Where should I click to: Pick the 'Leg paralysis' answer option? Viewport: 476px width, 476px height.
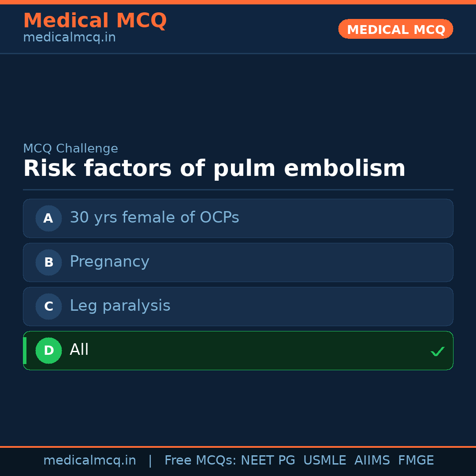pyautogui.click(x=120, y=306)
